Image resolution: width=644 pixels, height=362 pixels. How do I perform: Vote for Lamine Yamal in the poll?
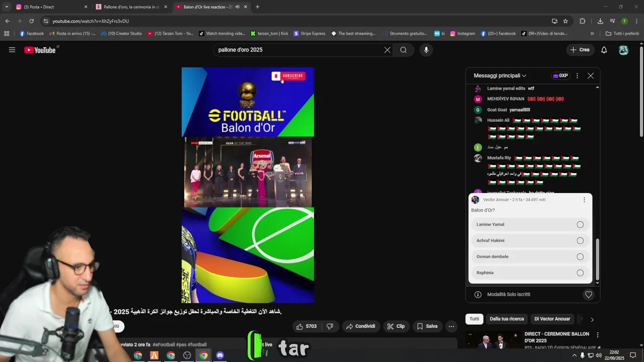tap(530, 225)
